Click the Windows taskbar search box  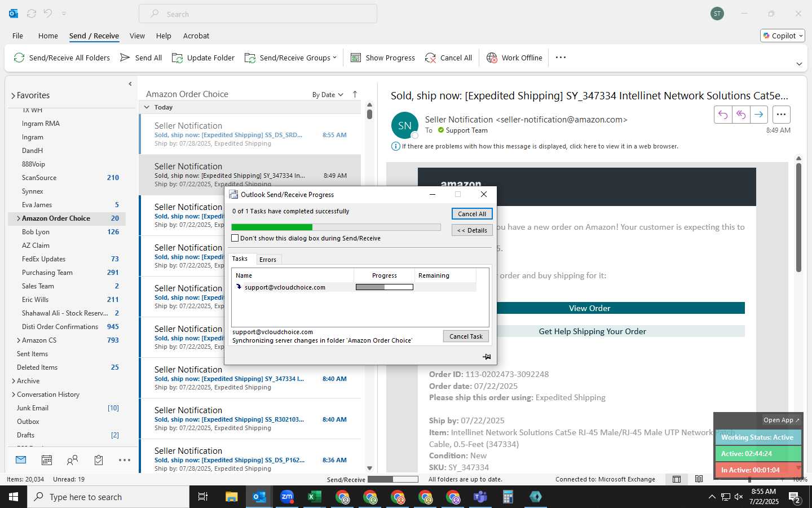(x=108, y=497)
